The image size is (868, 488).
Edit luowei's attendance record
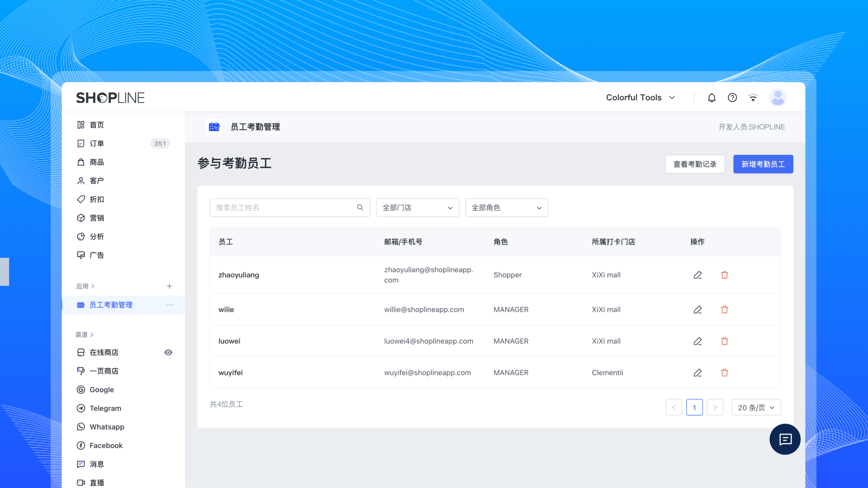click(x=698, y=341)
